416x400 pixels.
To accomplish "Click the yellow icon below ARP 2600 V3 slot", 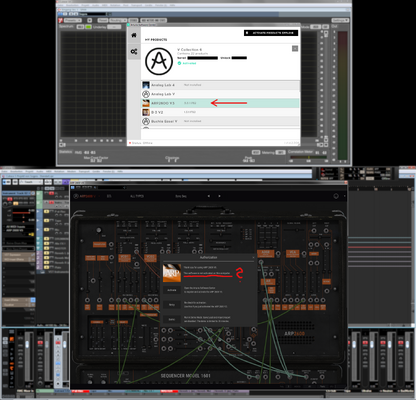I will click(x=31, y=235).
